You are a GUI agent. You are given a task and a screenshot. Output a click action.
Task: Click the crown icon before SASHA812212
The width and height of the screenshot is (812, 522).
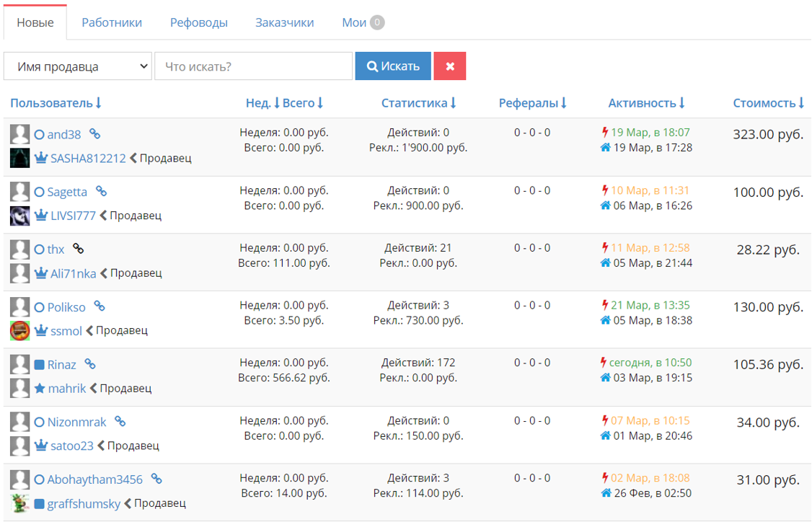pos(41,157)
